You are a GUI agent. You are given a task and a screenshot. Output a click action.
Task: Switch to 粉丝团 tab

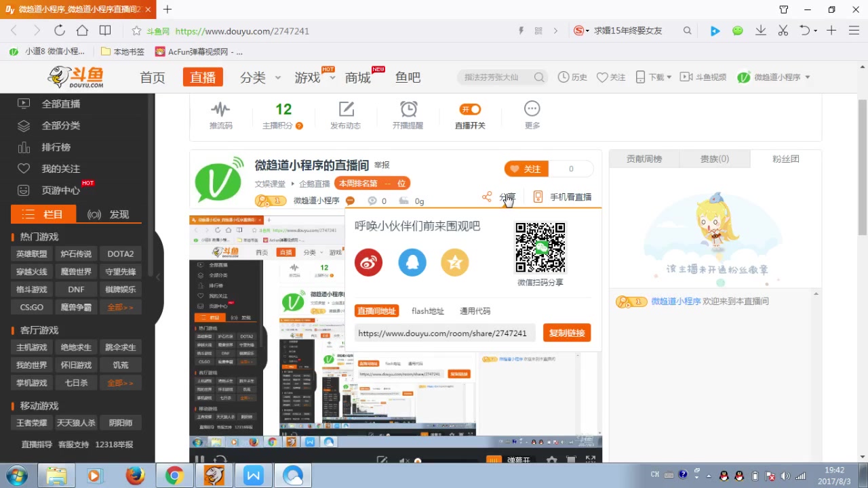786,159
